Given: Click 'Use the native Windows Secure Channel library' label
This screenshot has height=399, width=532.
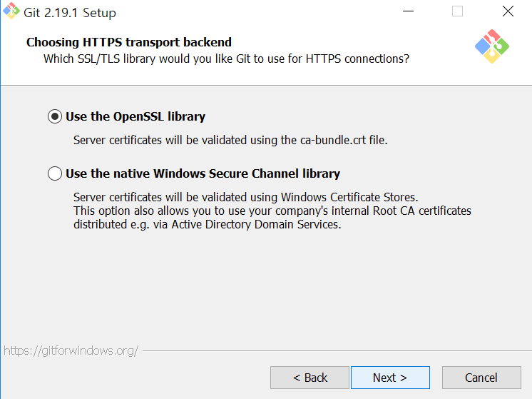Looking at the screenshot, I should [x=203, y=173].
